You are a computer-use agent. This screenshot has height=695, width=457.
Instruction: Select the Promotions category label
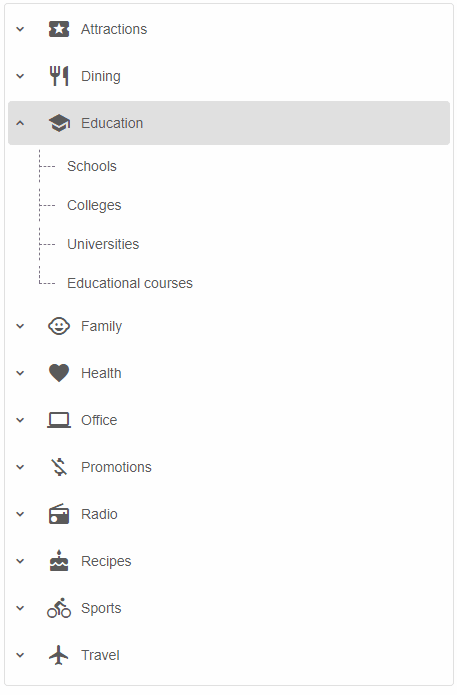[116, 467]
